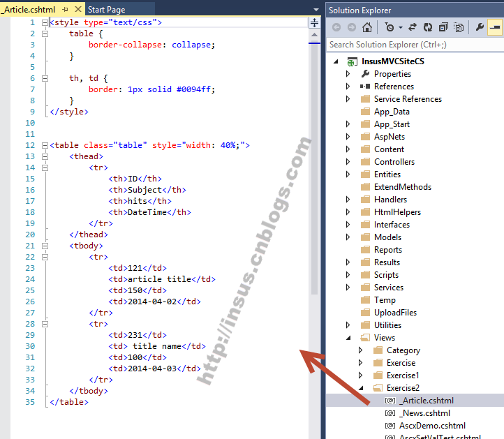Expand the References node
Image resolution: width=504 pixels, height=439 pixels.
click(x=348, y=87)
